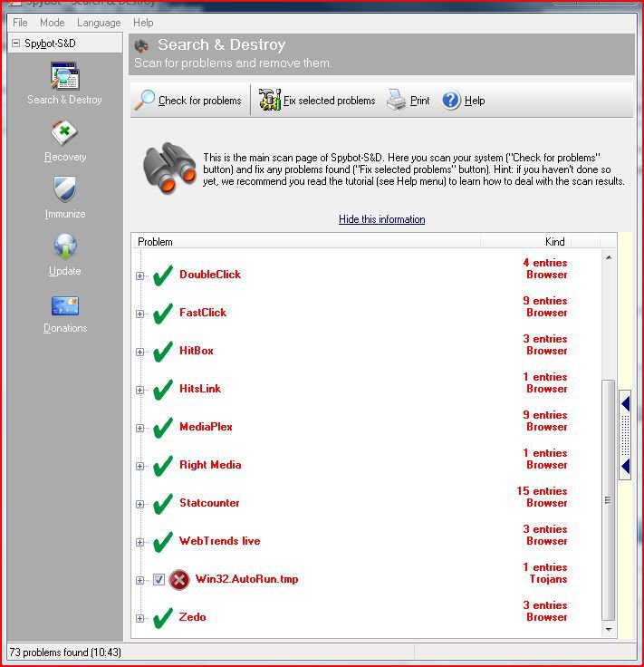Screen dimensions: 644x667
Task: Click the Print printer icon
Action: 396,100
